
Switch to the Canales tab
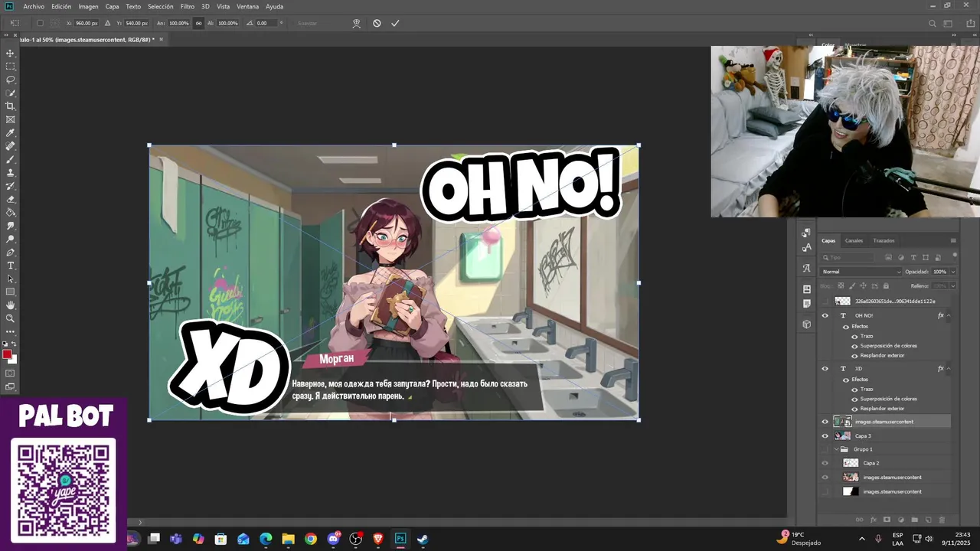point(854,240)
